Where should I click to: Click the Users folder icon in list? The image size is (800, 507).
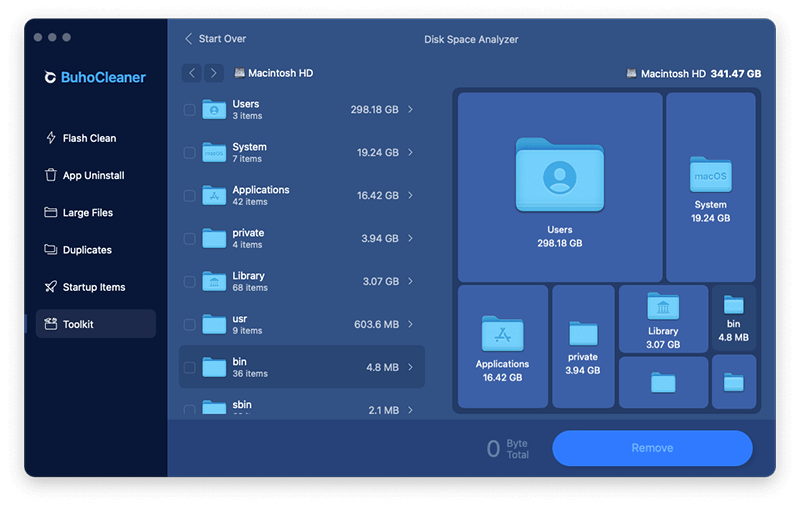click(214, 109)
